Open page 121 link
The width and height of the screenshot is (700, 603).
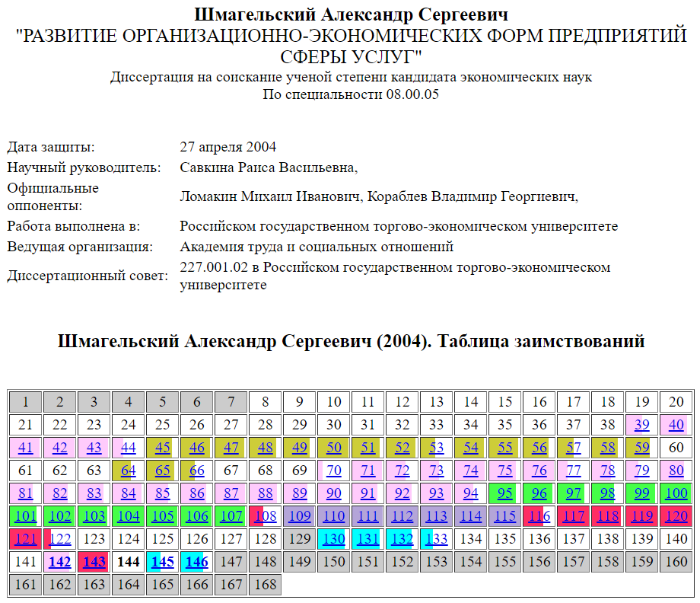pos(25,538)
